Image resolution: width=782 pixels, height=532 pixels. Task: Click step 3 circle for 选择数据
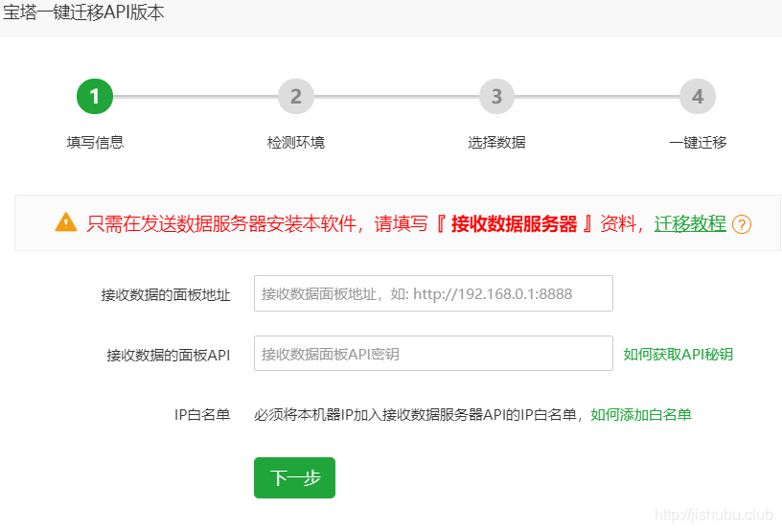(x=496, y=96)
